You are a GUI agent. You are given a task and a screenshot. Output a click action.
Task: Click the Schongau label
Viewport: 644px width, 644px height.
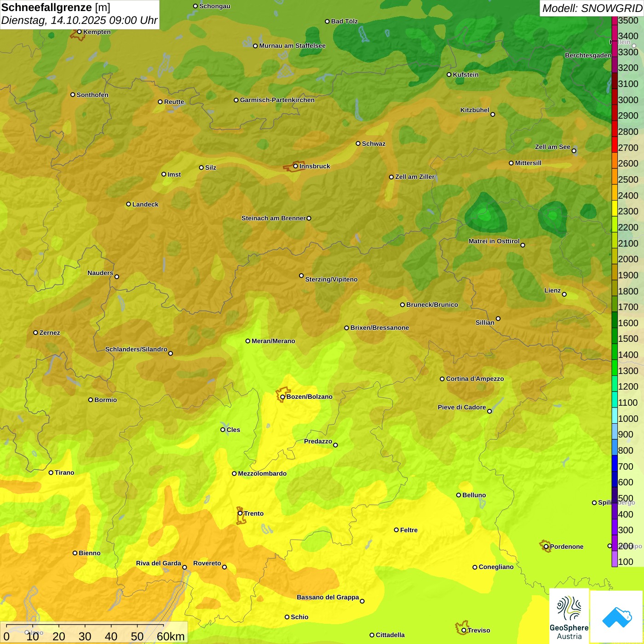(214, 6)
